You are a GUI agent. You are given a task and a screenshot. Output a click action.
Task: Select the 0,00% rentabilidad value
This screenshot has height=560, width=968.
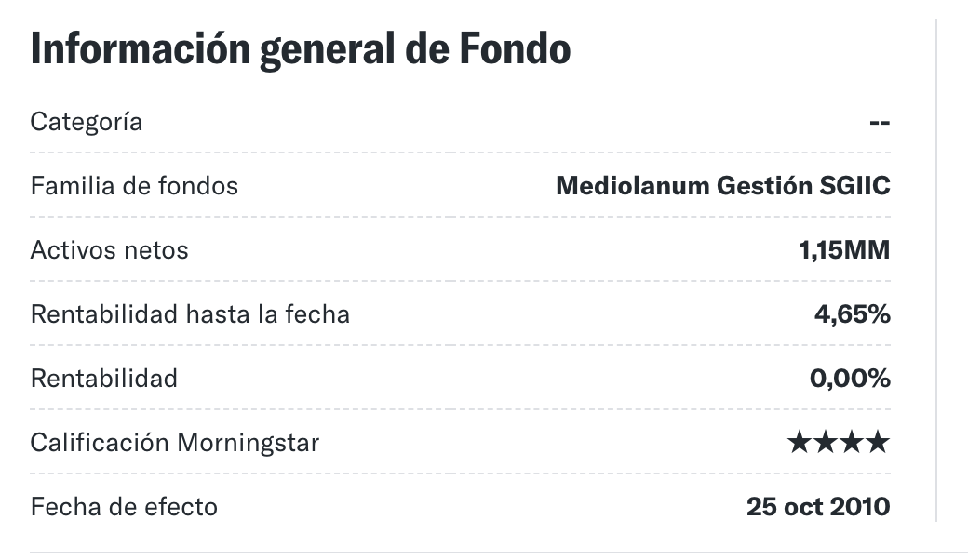click(x=850, y=379)
